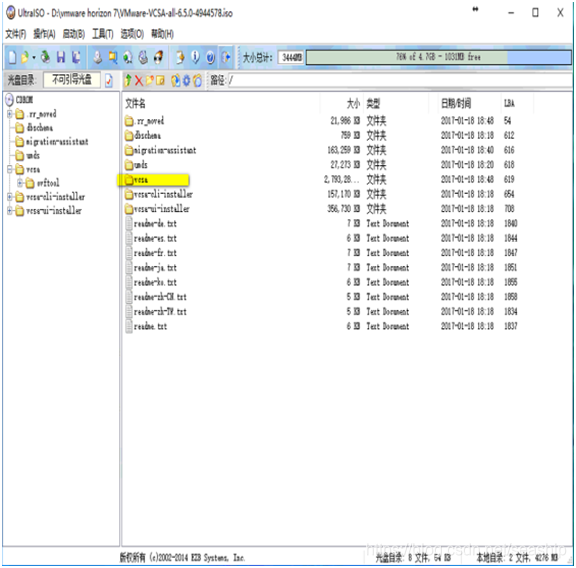Sort by LBA column header
The width and height of the screenshot is (576, 568).
509,103
